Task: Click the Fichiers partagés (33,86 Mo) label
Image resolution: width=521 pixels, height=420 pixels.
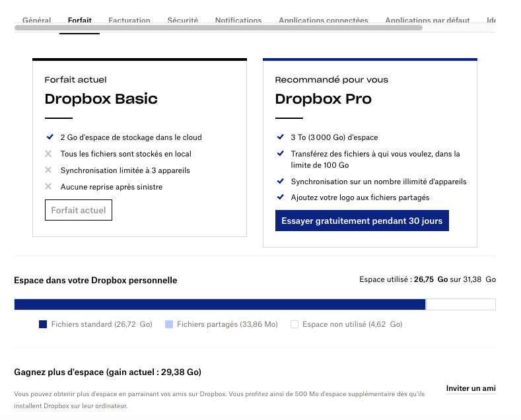Action: (227, 324)
